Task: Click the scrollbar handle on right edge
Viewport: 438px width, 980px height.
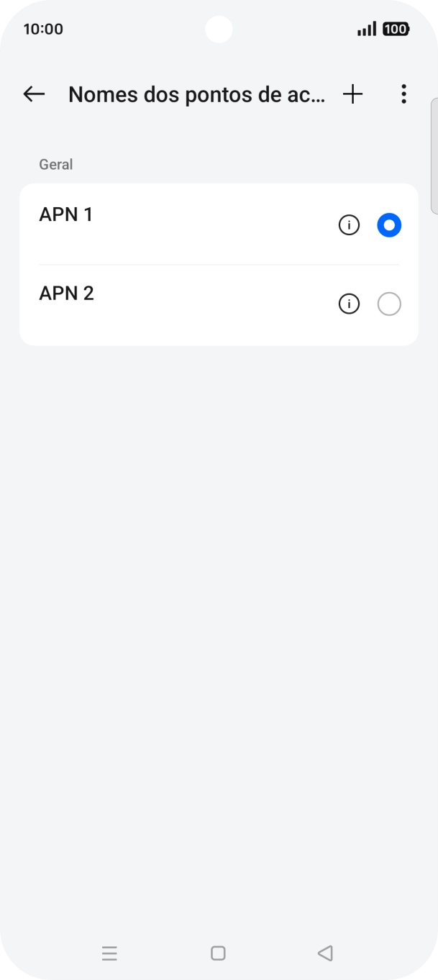Action: (434, 156)
